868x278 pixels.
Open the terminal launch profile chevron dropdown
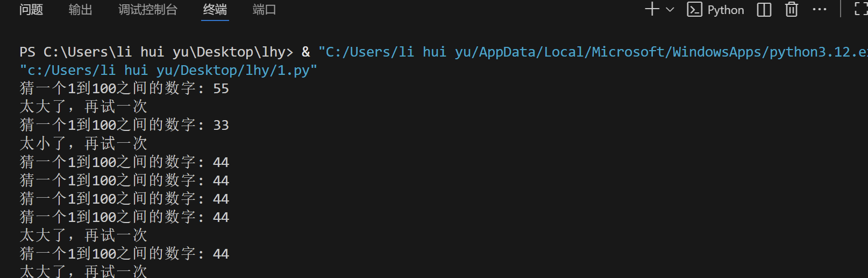670,10
